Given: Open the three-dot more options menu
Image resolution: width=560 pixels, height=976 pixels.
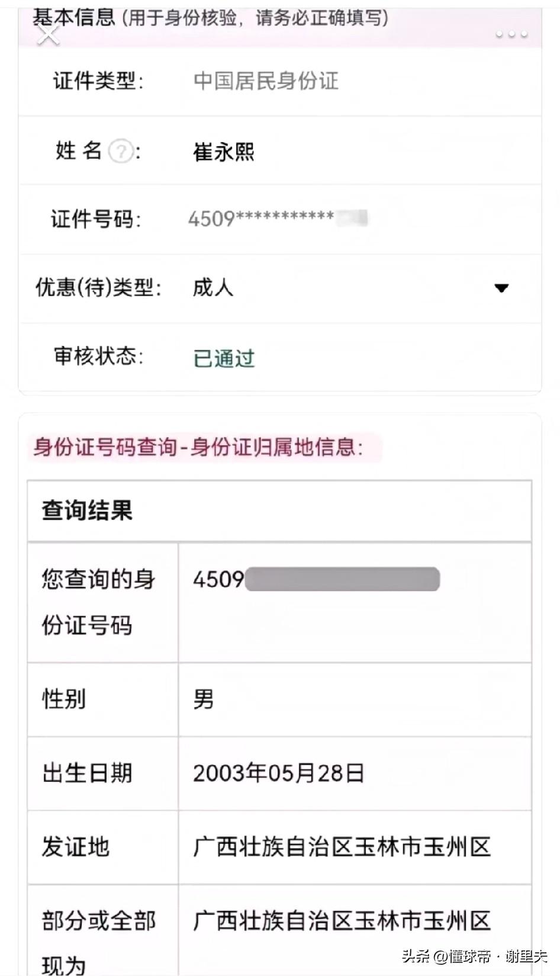Looking at the screenshot, I should click(511, 34).
